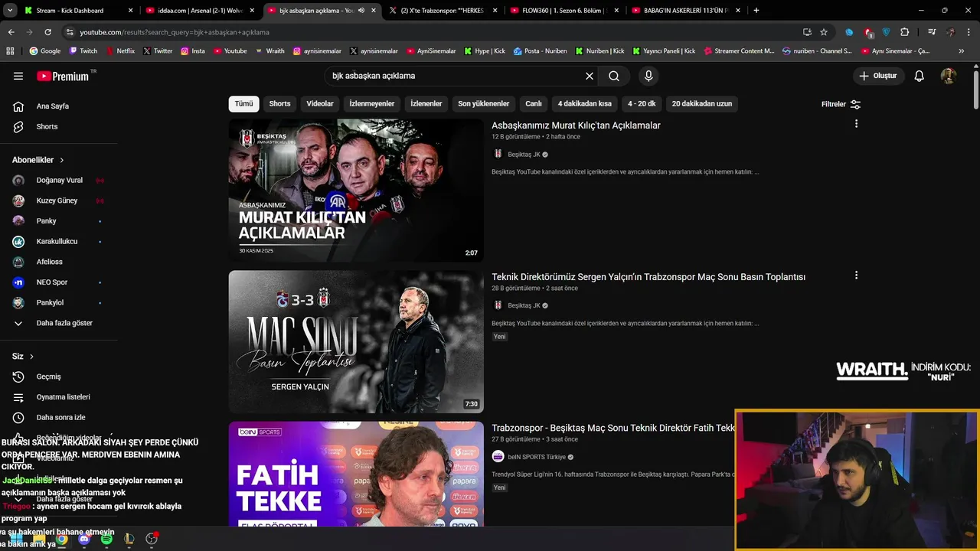
Task: Select the İzlenenler filter chip
Action: tap(426, 103)
